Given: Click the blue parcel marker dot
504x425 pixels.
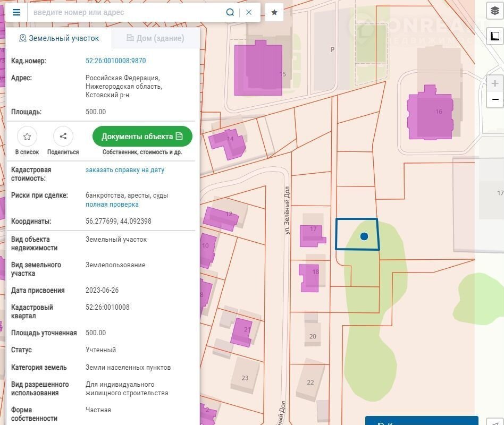Looking at the screenshot, I should tap(364, 236).
